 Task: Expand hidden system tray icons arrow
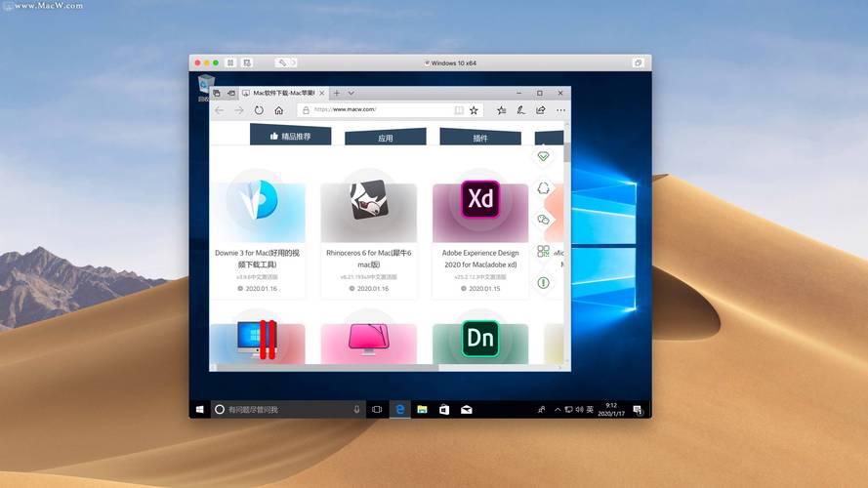(x=557, y=410)
